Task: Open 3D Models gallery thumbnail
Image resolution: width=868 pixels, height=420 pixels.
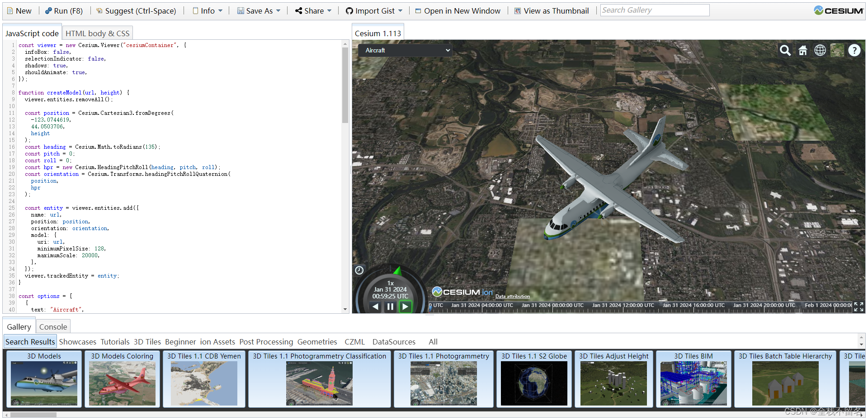Action: point(44,379)
